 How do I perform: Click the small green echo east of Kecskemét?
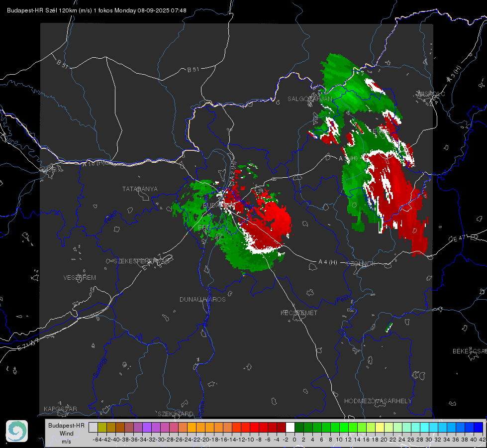pyautogui.click(x=389, y=327)
